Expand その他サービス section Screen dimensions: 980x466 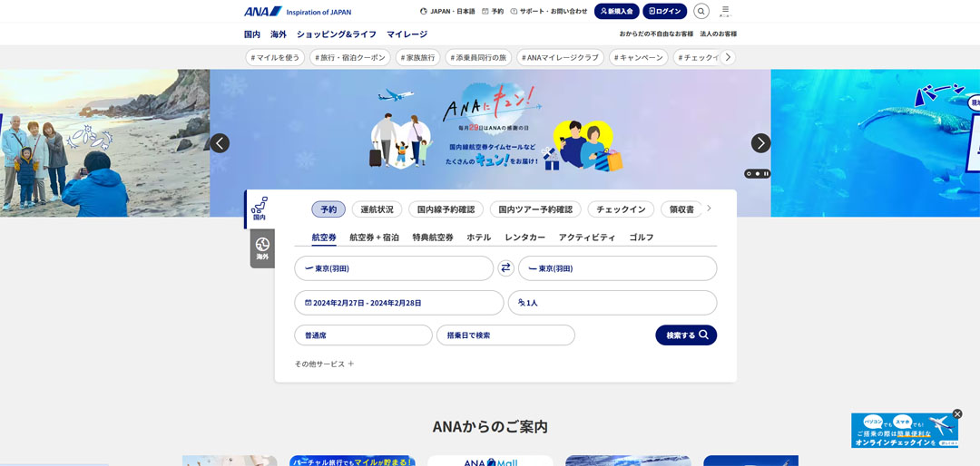pos(324,364)
